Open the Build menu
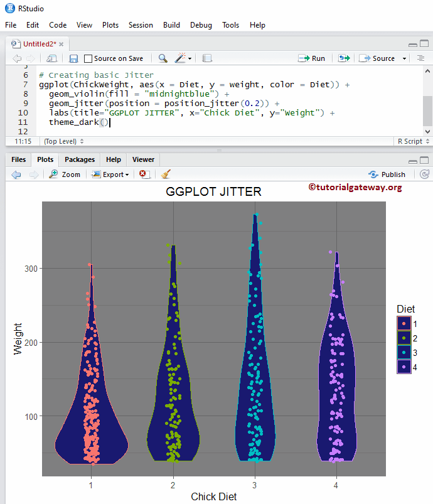The height and width of the screenshot is (504, 433). click(171, 25)
